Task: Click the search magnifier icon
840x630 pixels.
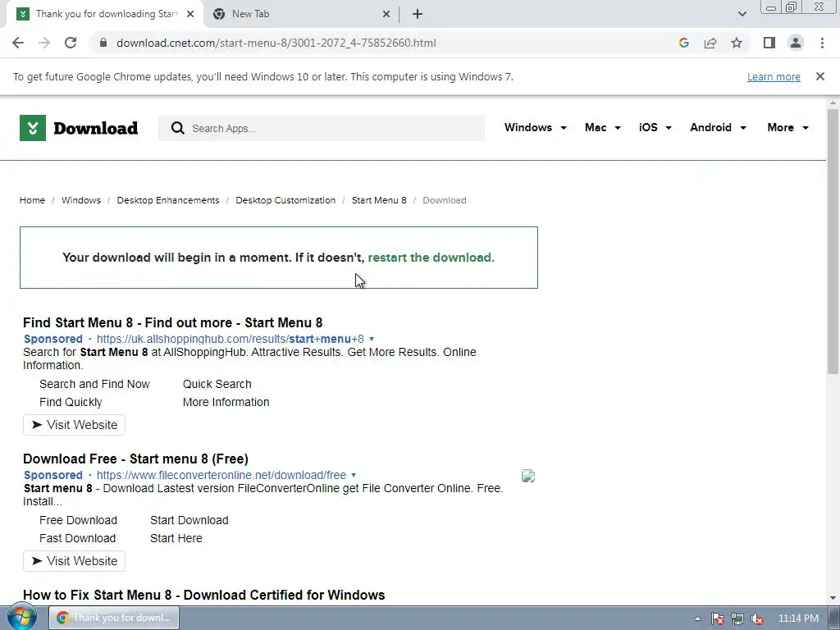Action: 178,128
